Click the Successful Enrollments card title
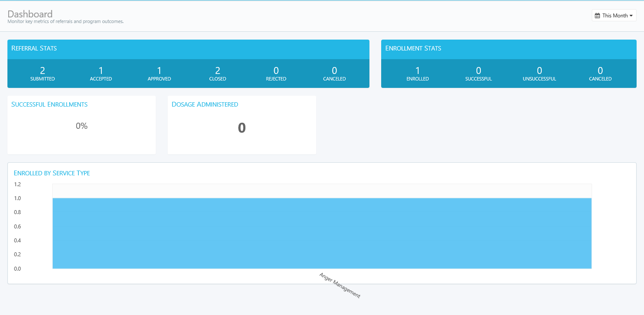 point(49,104)
